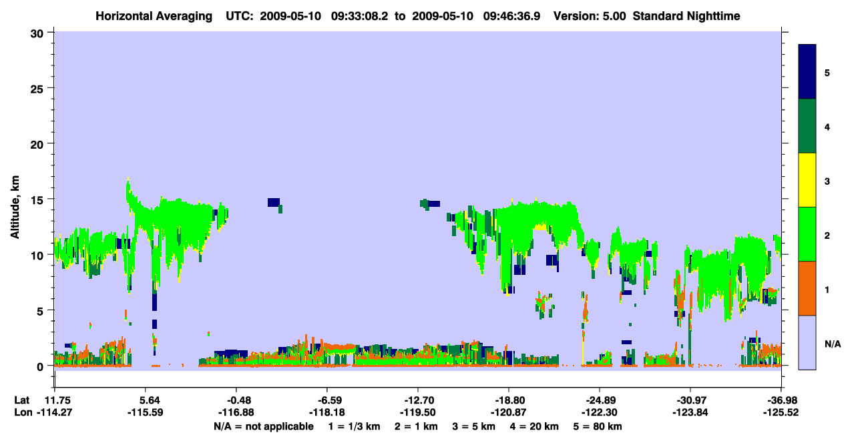Click the longitude value '-122.30'
Image resolution: width=868 pixels, height=445 pixels.
pyautogui.click(x=600, y=412)
